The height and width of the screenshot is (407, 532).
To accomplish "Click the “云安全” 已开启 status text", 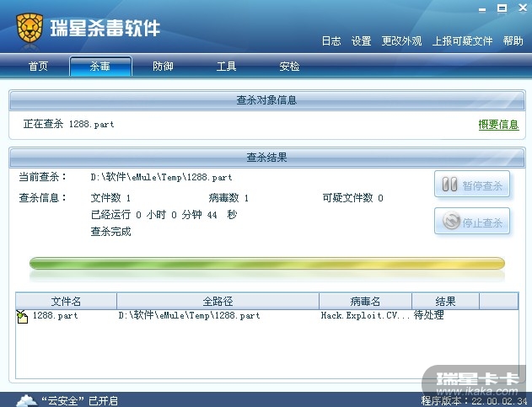I will (80, 401).
